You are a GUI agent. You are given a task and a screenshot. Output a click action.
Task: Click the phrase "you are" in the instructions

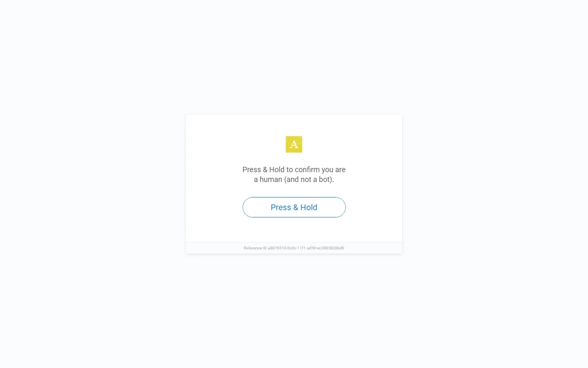click(x=334, y=170)
